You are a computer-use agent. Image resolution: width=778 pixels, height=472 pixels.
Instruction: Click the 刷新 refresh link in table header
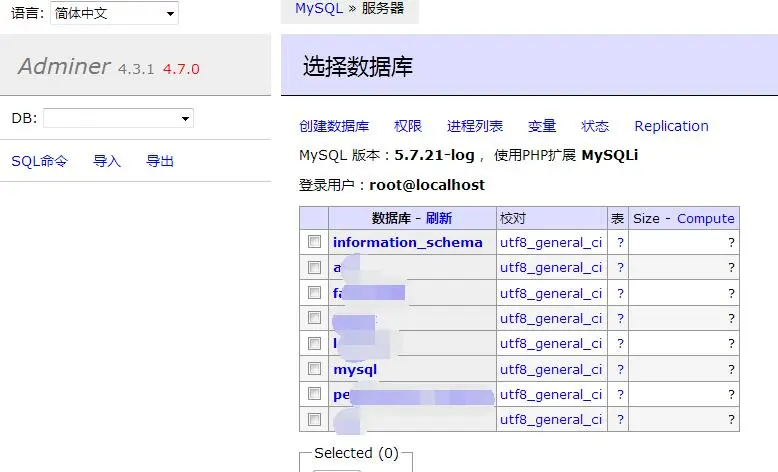[439, 218]
